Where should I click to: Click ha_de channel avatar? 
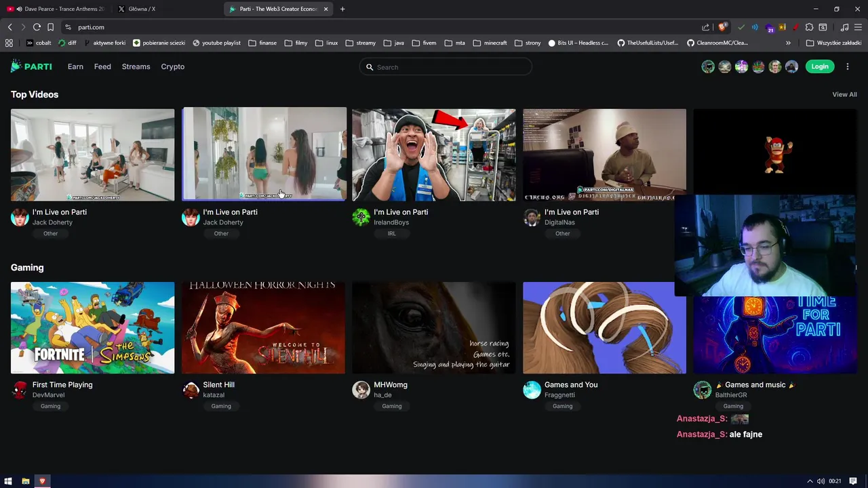[x=361, y=390]
